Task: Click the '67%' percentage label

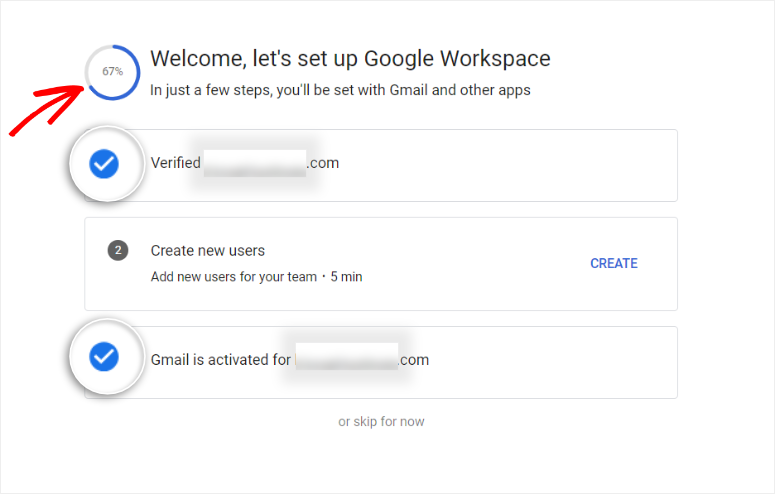Action: [113, 71]
